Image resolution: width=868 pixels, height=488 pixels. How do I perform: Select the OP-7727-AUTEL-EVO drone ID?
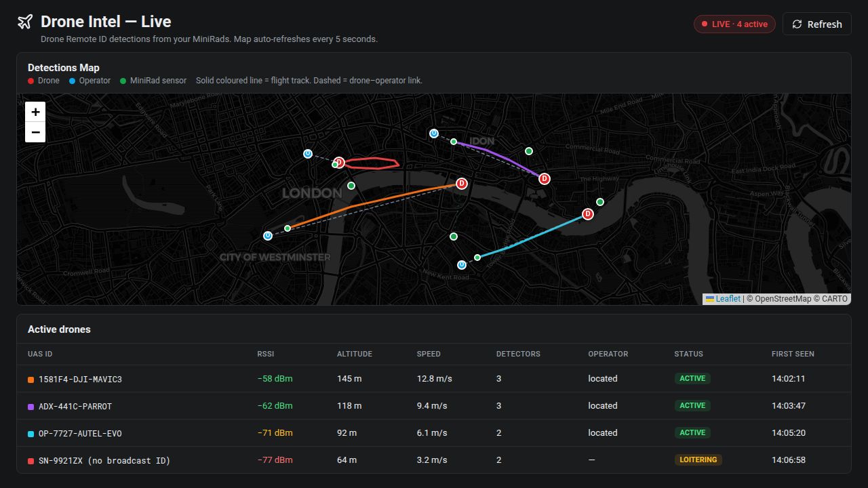[x=80, y=434]
